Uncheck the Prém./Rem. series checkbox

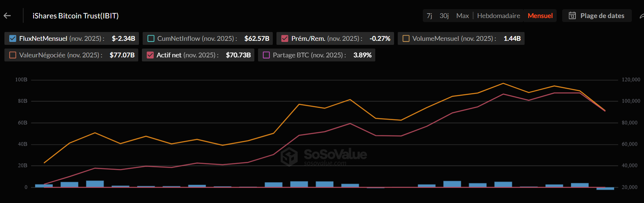coord(285,38)
